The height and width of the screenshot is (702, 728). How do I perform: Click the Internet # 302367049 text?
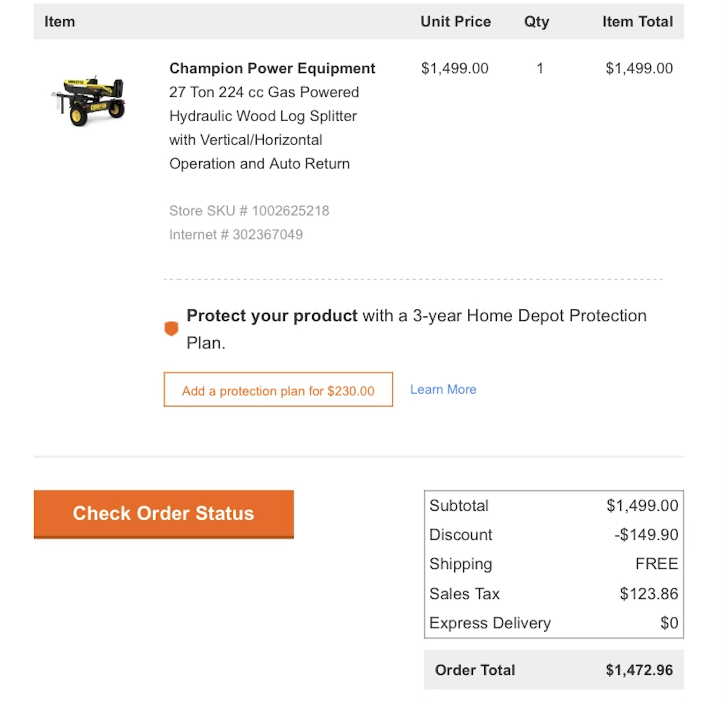236,235
